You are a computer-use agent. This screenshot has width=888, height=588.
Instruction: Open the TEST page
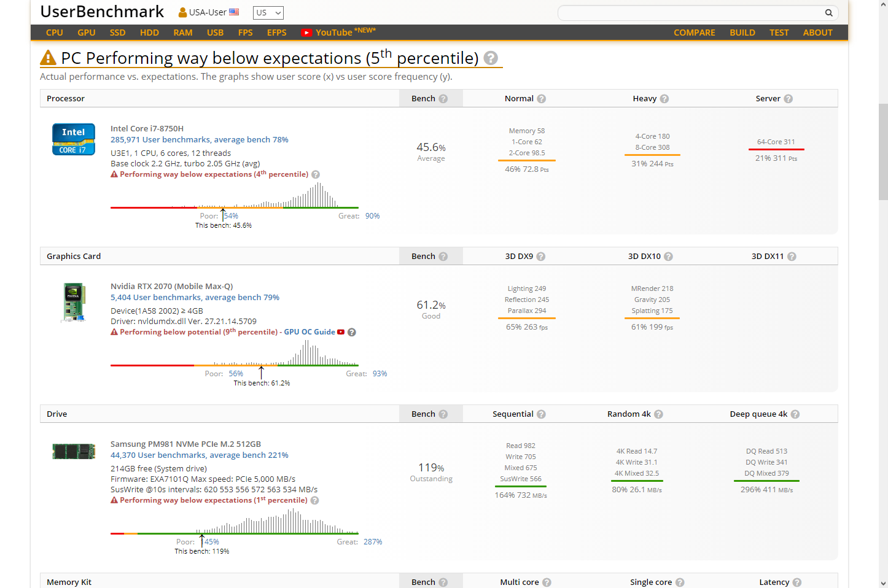[779, 33]
